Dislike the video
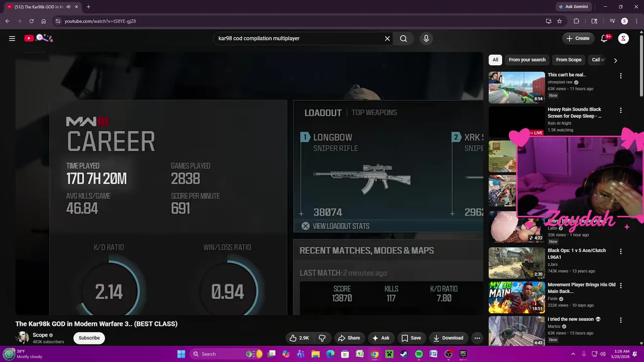This screenshot has width=644, height=362. (323, 338)
